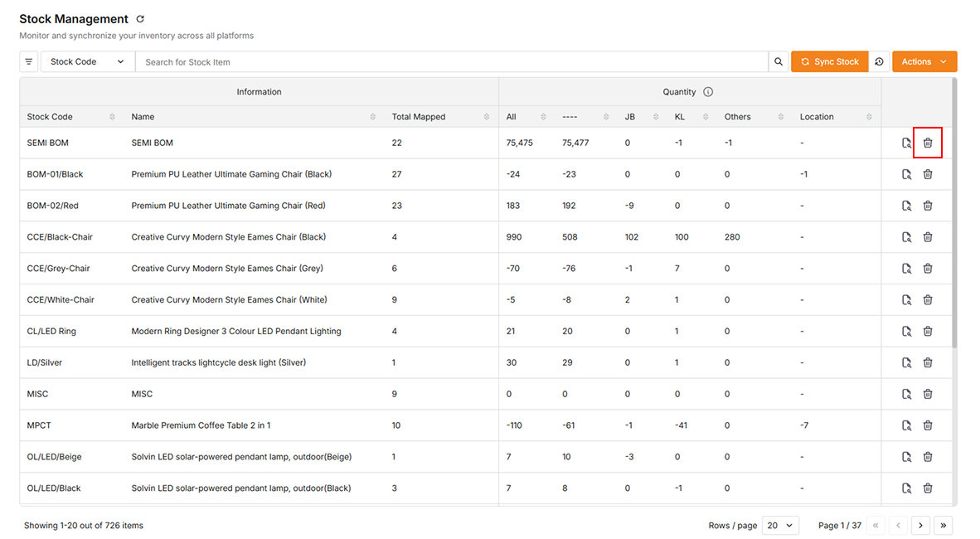Sort by All quantity column
The width and height of the screenshot is (980, 539).
coord(543,117)
